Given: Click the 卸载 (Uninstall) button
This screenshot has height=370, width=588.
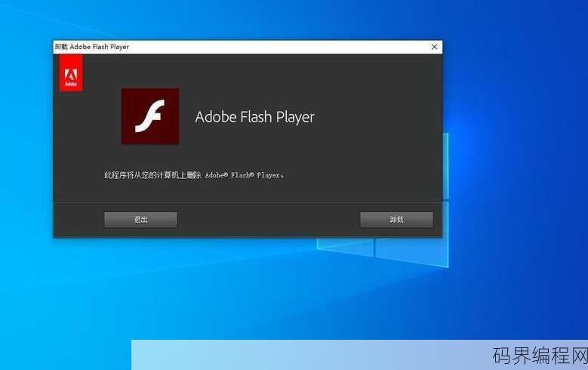Looking at the screenshot, I should [396, 220].
